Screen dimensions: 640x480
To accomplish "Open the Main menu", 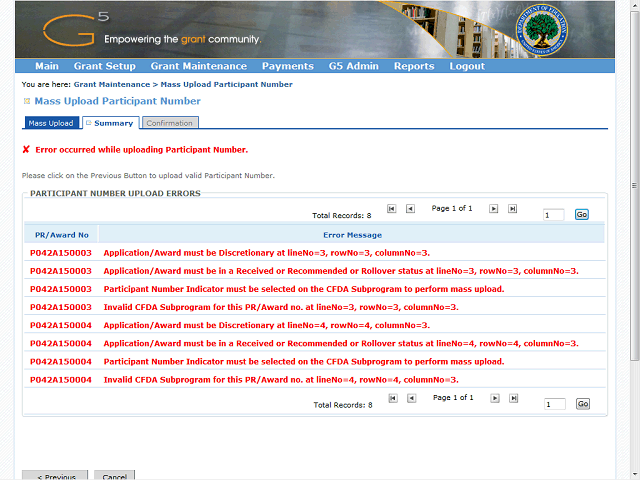I will 47,66.
